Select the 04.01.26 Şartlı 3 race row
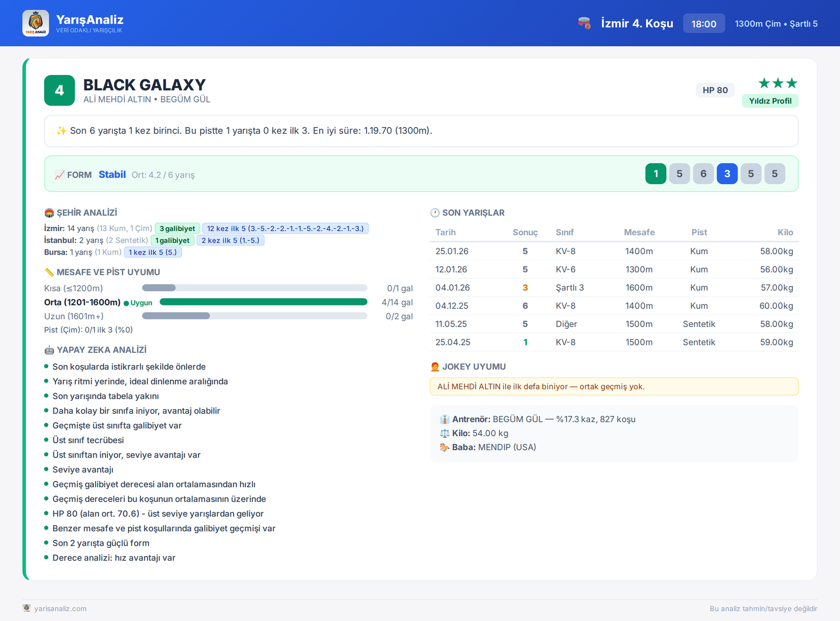Viewport: 840px width, 621px height. point(614,288)
